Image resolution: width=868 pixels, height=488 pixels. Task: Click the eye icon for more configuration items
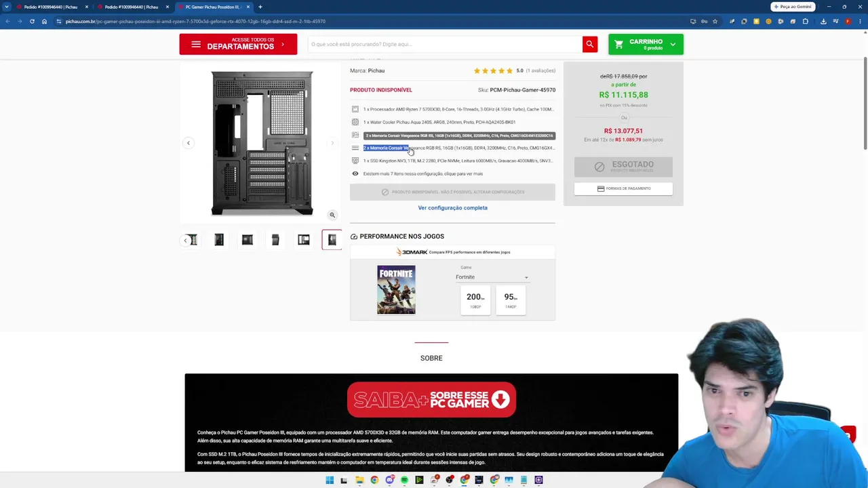(355, 174)
